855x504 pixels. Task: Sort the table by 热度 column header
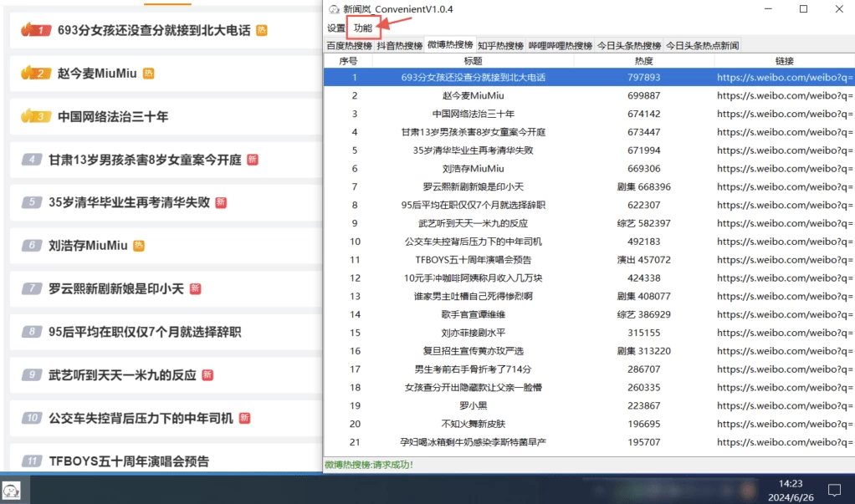[643, 61]
